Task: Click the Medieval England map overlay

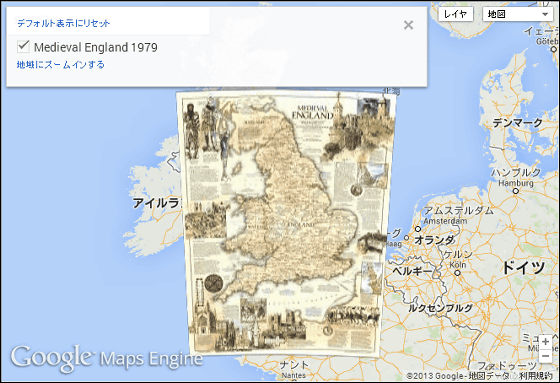Action: [x=286, y=223]
